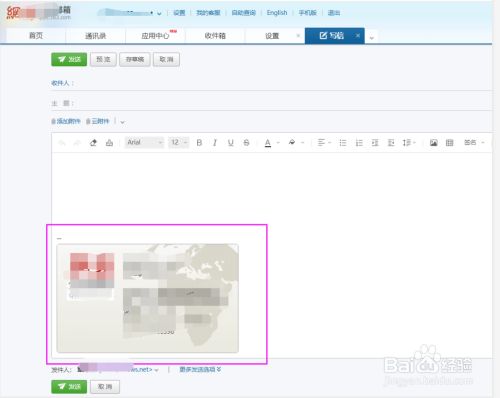Screen dimensions: 500x398
Task: Open the self-service query link in header
Action: (244, 13)
